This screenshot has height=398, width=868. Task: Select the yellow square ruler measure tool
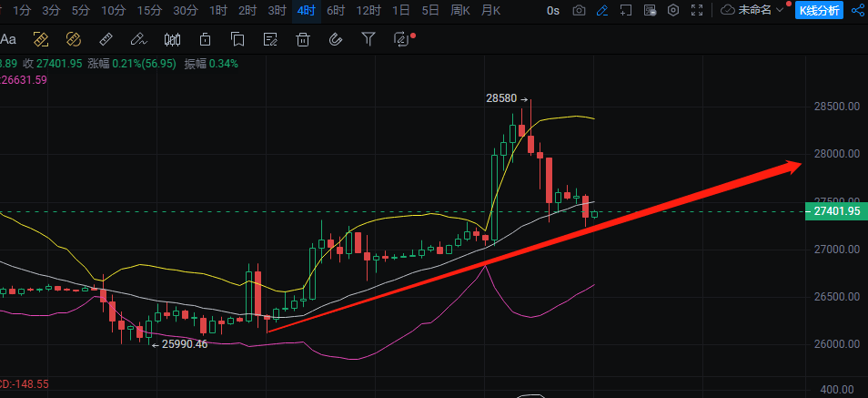coord(41,39)
